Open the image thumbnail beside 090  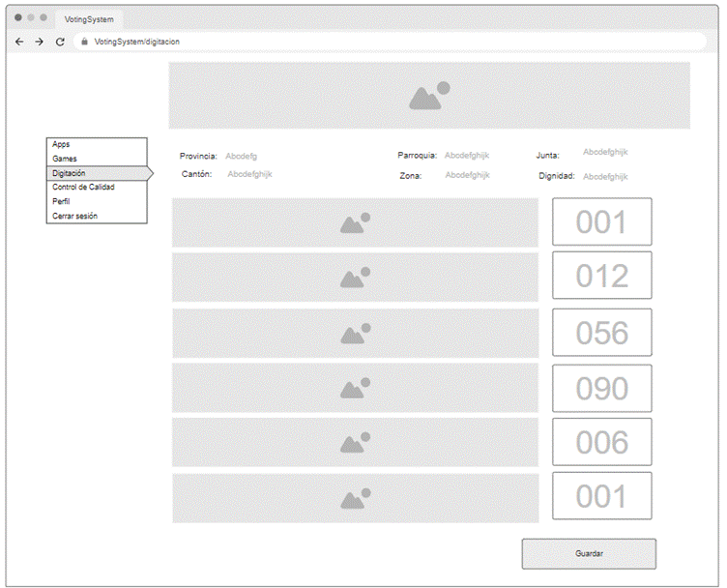(x=355, y=388)
